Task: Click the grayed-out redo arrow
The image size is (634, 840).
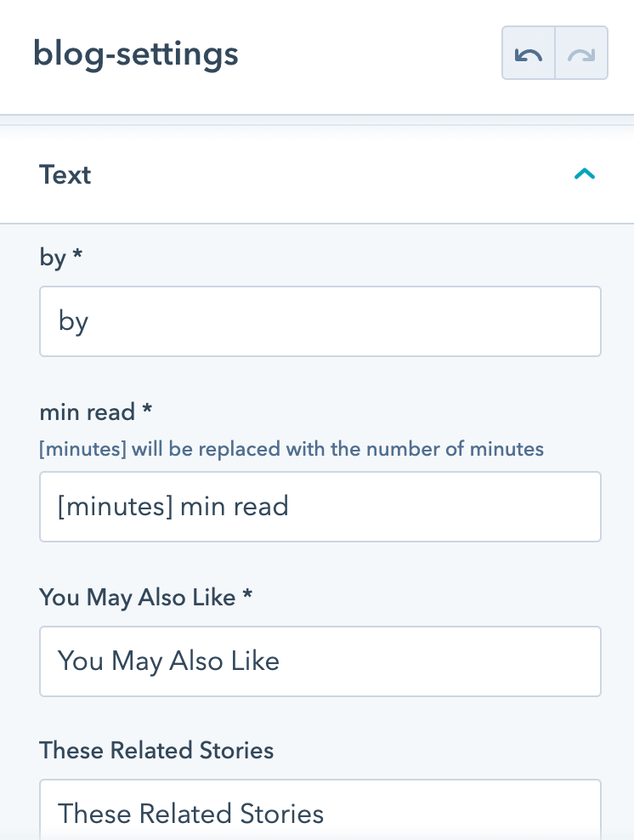Action: [581, 53]
